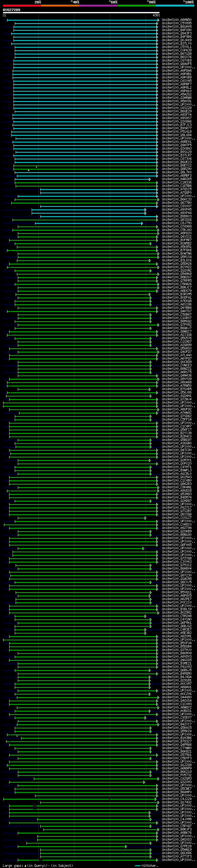
Task: Select hit label UniRef100_A7AN92
Action: [x=177, y=413]
